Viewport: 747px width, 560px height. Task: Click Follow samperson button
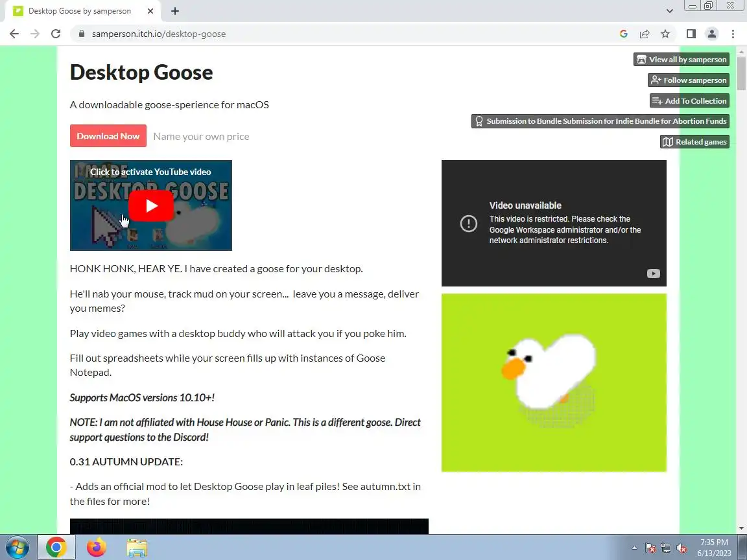(x=689, y=80)
